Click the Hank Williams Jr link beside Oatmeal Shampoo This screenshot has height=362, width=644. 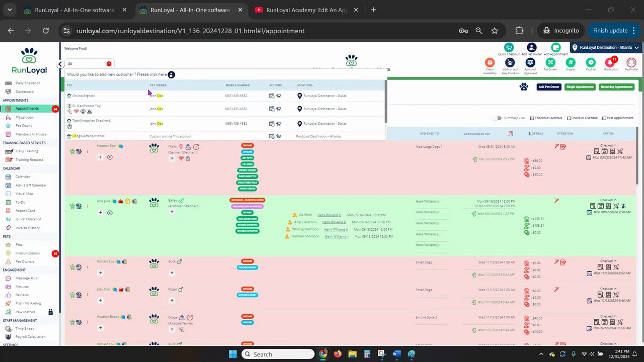coord(337,236)
